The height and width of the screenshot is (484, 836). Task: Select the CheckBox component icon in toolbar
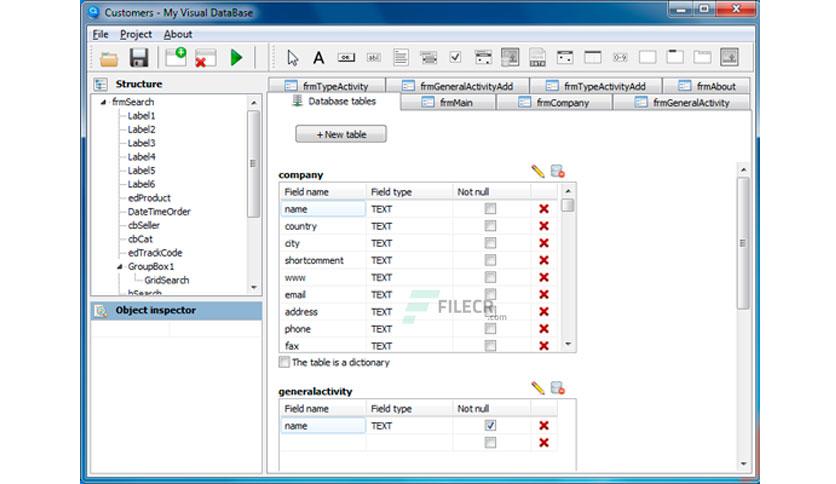(455, 57)
